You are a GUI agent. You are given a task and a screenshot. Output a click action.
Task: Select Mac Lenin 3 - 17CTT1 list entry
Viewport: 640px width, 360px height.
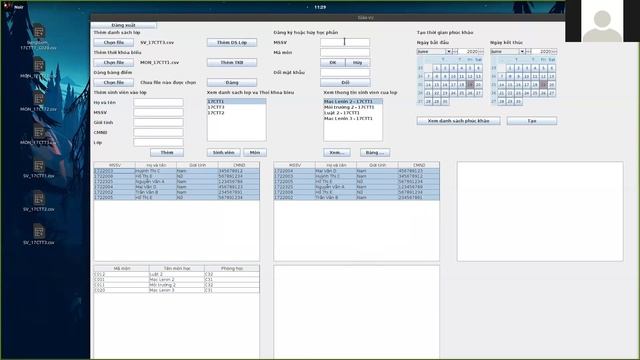[353, 118]
